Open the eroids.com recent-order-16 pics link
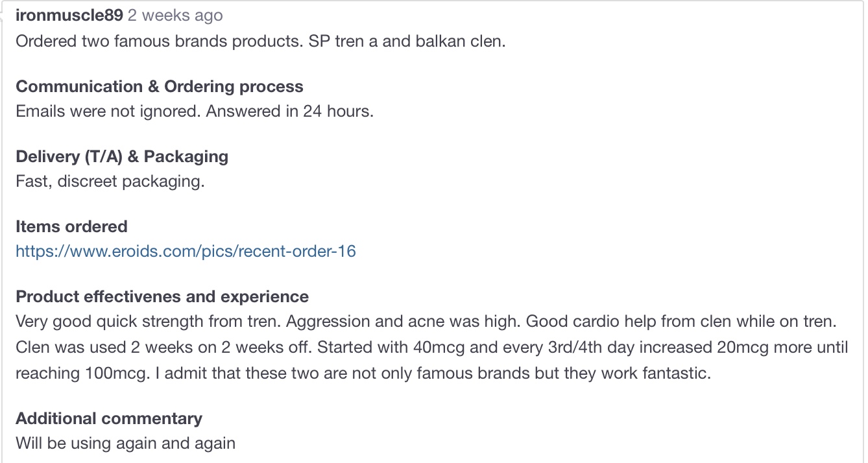Screen dimensions: 868x463 click(x=186, y=251)
